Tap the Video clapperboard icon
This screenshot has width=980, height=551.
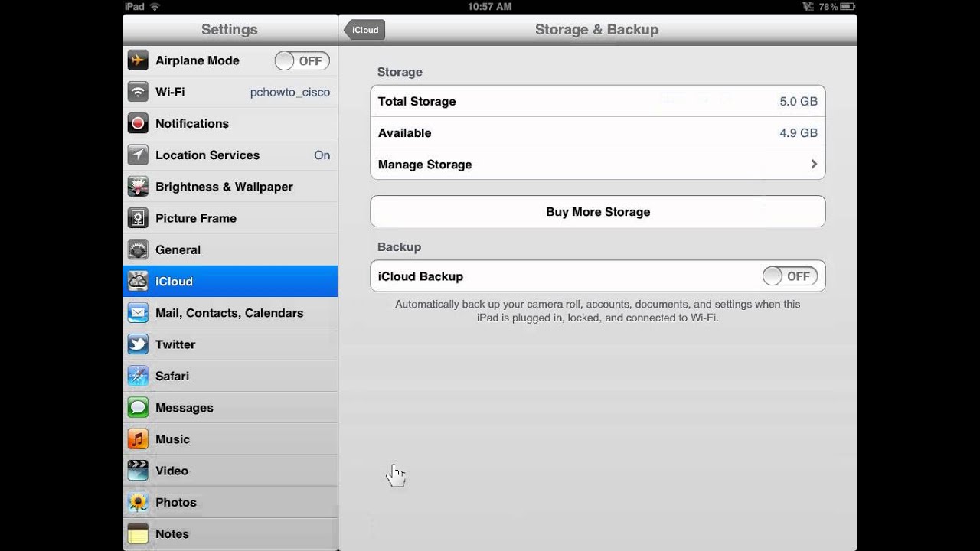coord(138,471)
